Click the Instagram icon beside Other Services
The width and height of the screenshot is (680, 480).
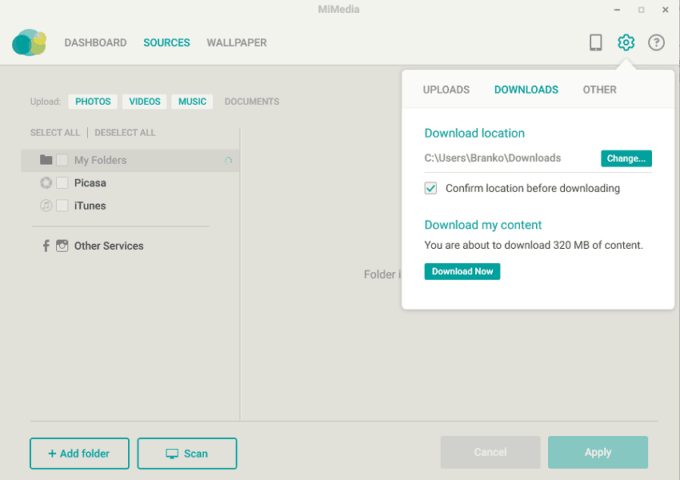tap(62, 246)
